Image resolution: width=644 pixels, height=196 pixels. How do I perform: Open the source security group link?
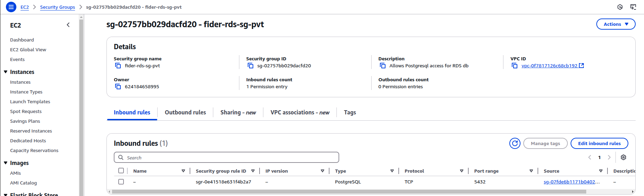click(571, 182)
